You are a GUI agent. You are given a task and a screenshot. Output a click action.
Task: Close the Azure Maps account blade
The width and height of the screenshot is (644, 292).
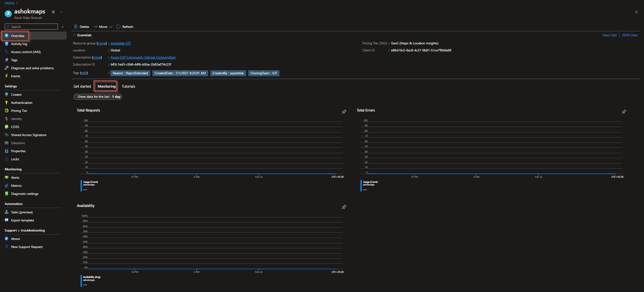point(636,12)
